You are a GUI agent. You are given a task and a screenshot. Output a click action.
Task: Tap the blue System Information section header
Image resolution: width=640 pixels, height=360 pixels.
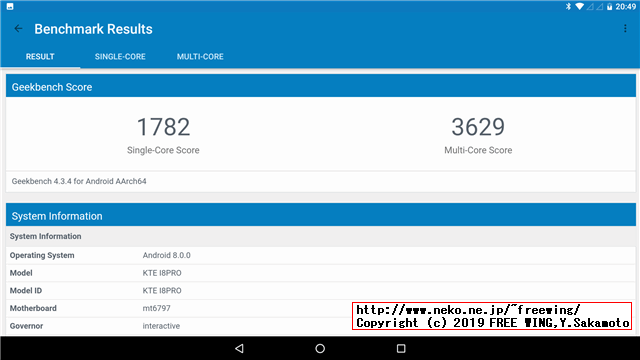tap(321, 215)
